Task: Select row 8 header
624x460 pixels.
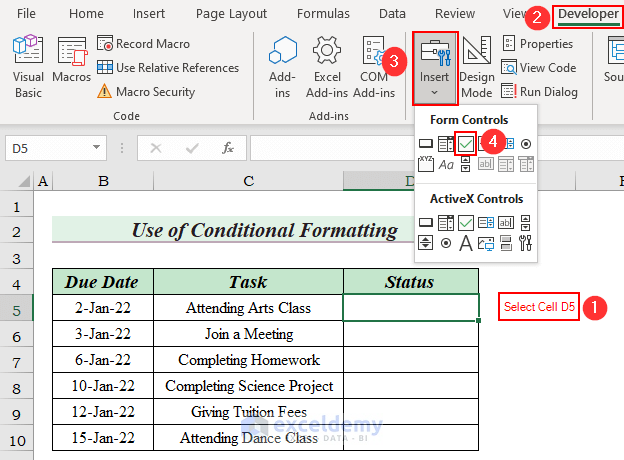Action: 16,386
